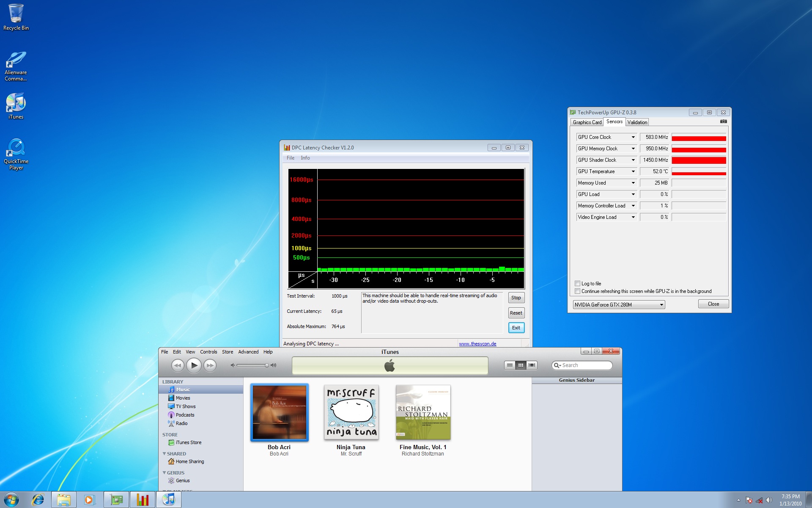Select Home Sharing in iTunes sidebar

[201, 461]
